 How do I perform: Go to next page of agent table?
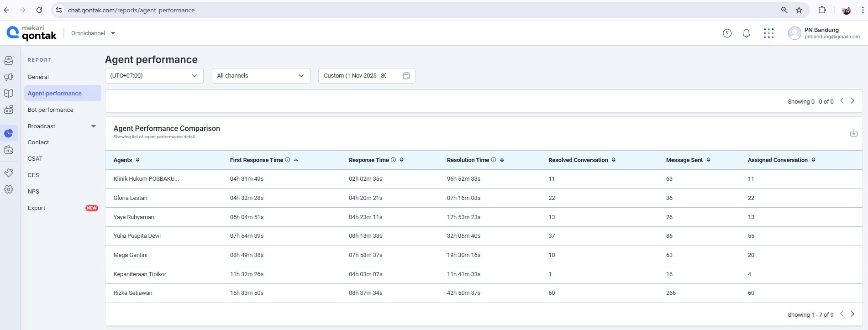click(x=852, y=314)
